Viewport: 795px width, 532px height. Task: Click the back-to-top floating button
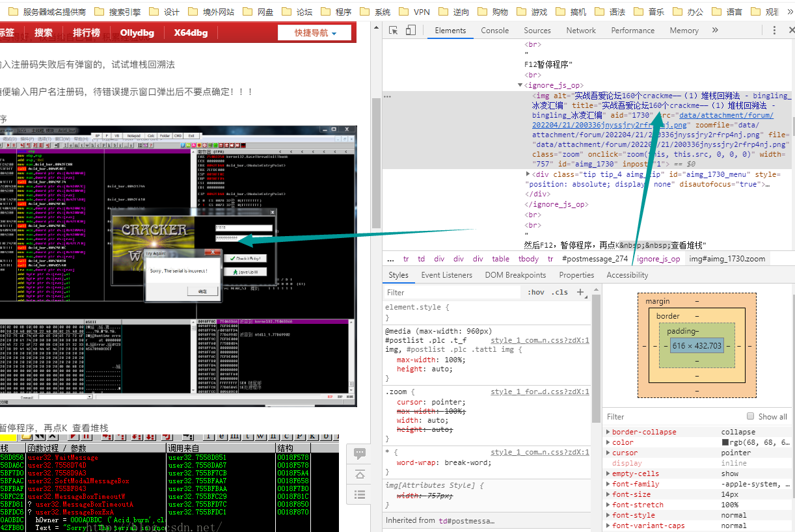tap(360, 474)
